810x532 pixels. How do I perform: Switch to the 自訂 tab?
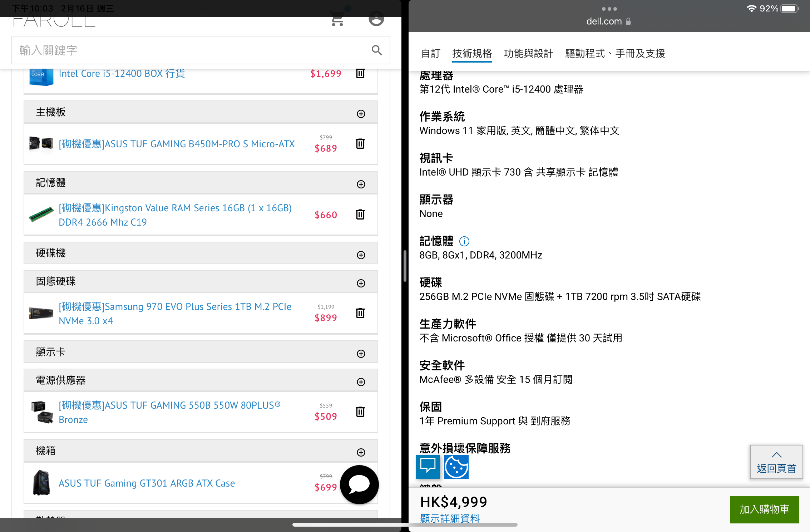[x=430, y=54]
